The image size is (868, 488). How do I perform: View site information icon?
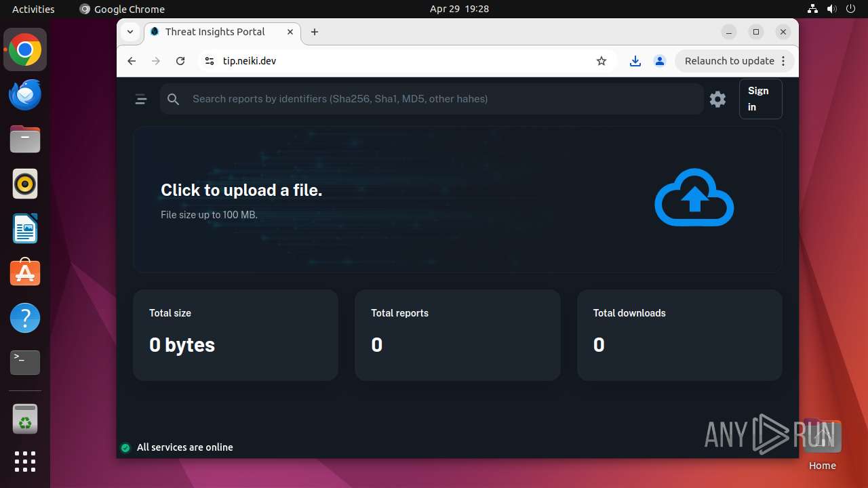(209, 61)
